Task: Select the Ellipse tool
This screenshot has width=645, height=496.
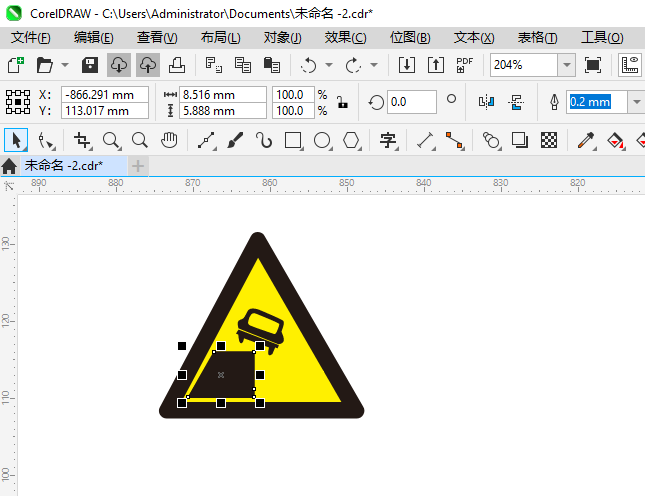Action: coord(322,140)
